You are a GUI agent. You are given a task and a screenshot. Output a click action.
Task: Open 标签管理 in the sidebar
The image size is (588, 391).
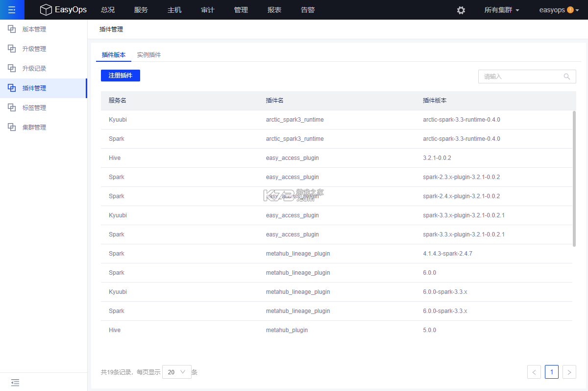click(x=34, y=107)
